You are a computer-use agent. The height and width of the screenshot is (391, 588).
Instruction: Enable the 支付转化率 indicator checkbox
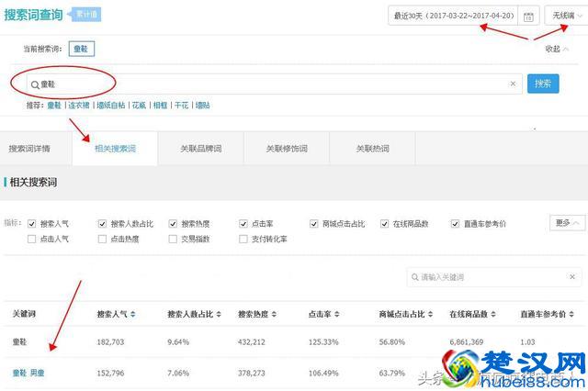coord(243,239)
